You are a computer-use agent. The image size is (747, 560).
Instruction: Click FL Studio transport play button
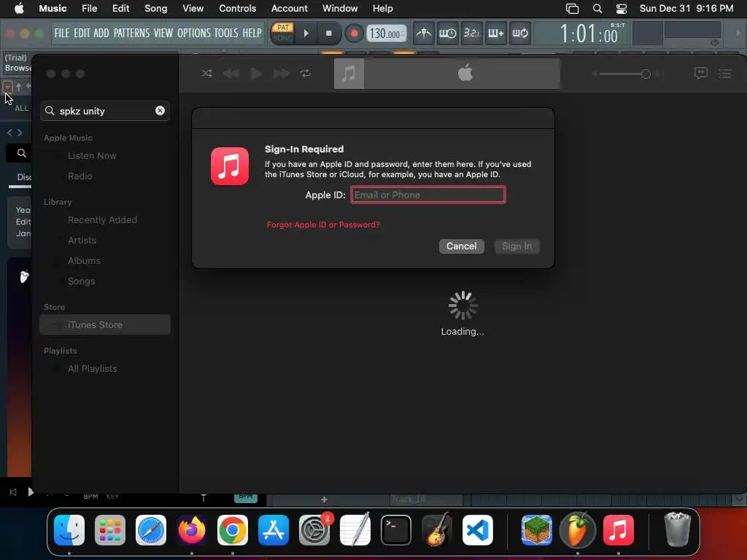(x=306, y=34)
